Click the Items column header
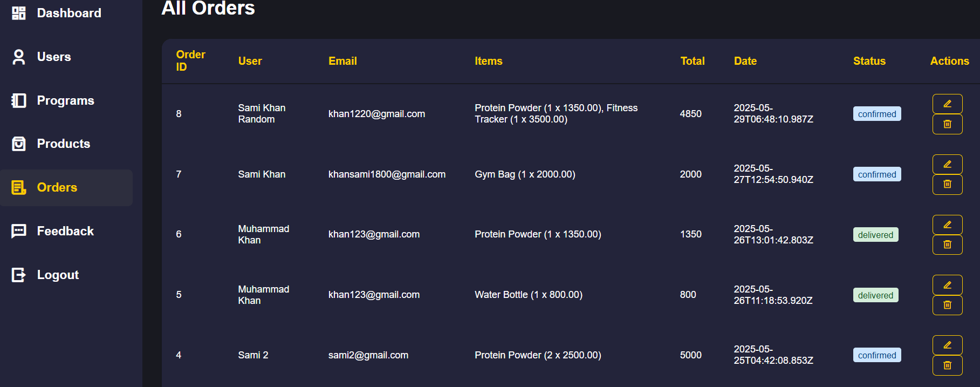The height and width of the screenshot is (387, 980). pos(489,61)
